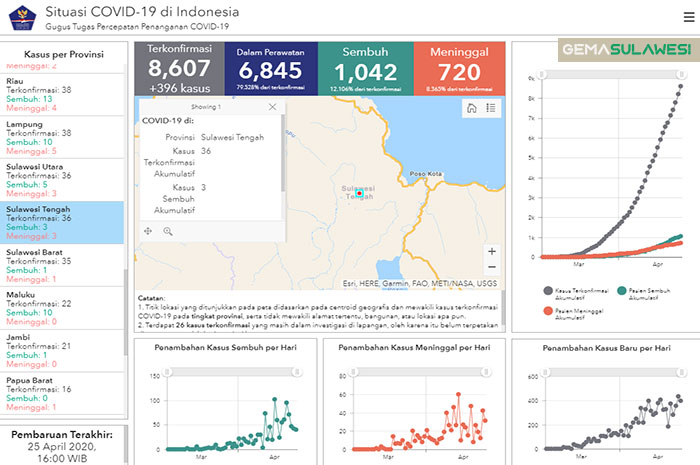Open the map legend list icon
Image resolution: width=700 pixels, height=465 pixels.
pyautogui.click(x=491, y=108)
